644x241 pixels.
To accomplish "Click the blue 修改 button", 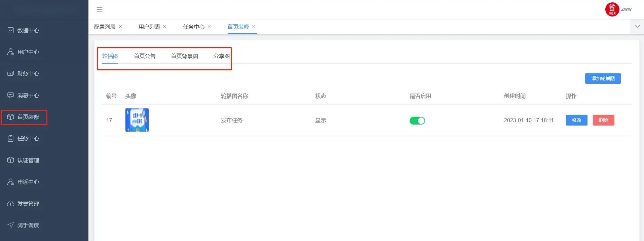I will [576, 120].
